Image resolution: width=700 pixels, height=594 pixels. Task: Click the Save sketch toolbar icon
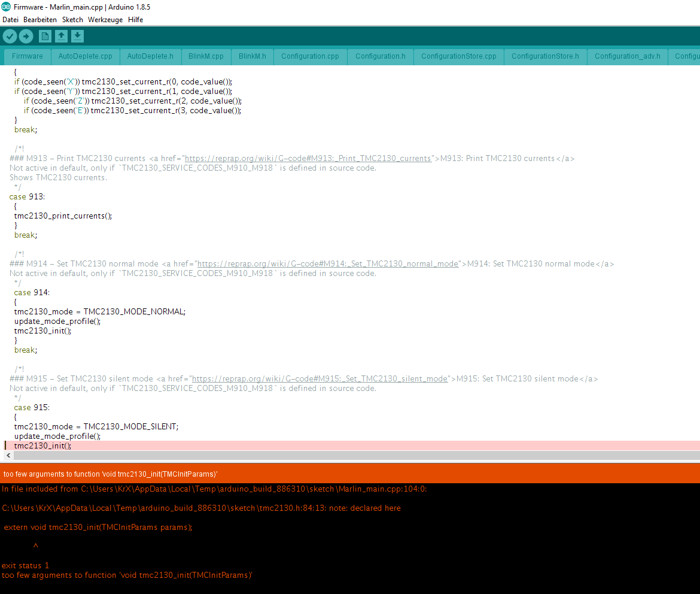77,36
